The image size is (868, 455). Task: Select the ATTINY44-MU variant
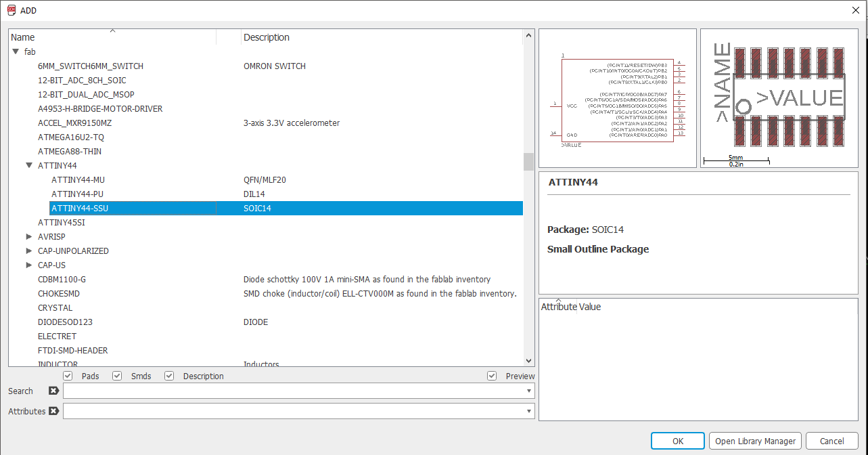[x=78, y=179]
